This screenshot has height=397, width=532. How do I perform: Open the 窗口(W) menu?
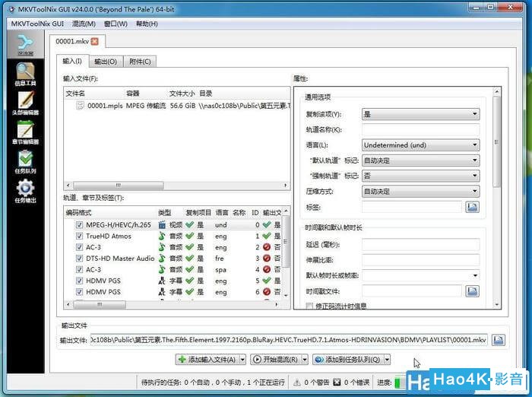pyautogui.click(x=116, y=24)
